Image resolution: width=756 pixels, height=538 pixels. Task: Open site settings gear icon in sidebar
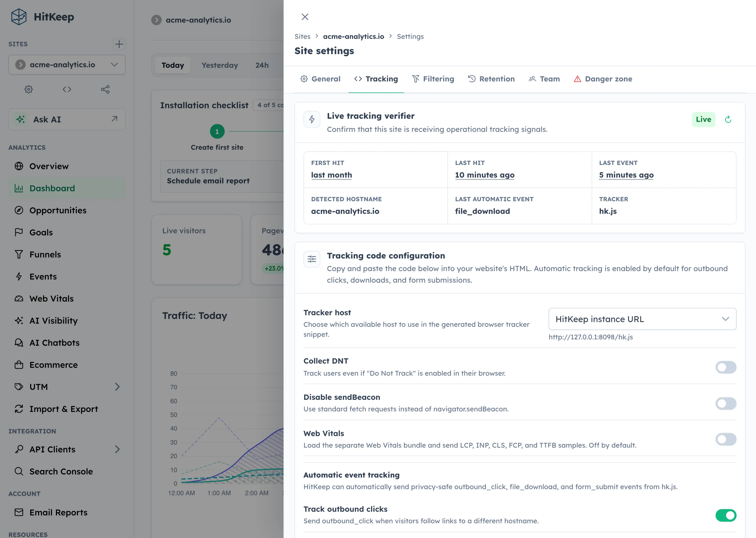coord(28,89)
